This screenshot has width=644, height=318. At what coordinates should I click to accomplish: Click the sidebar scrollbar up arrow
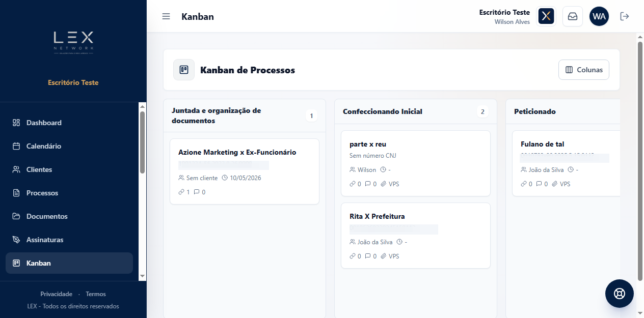tap(143, 106)
